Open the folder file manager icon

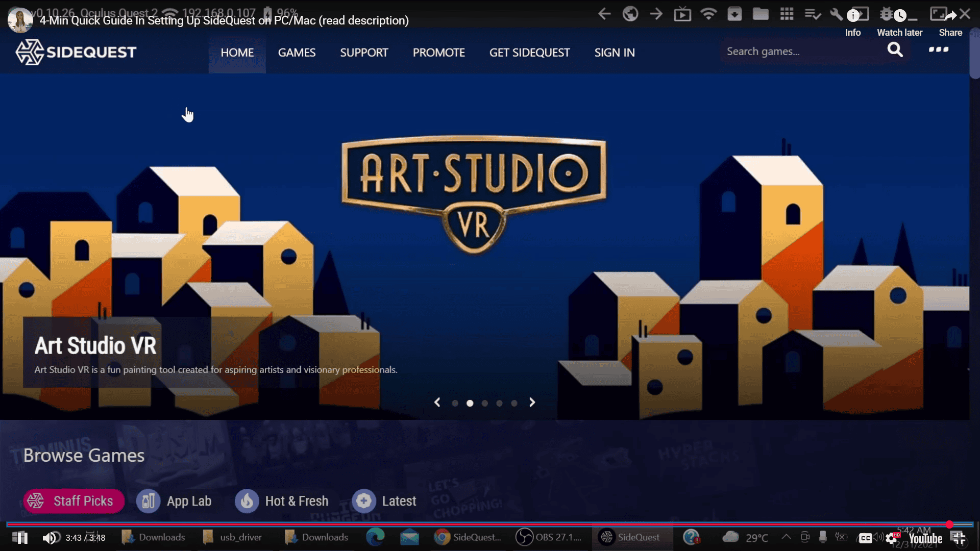click(x=761, y=14)
